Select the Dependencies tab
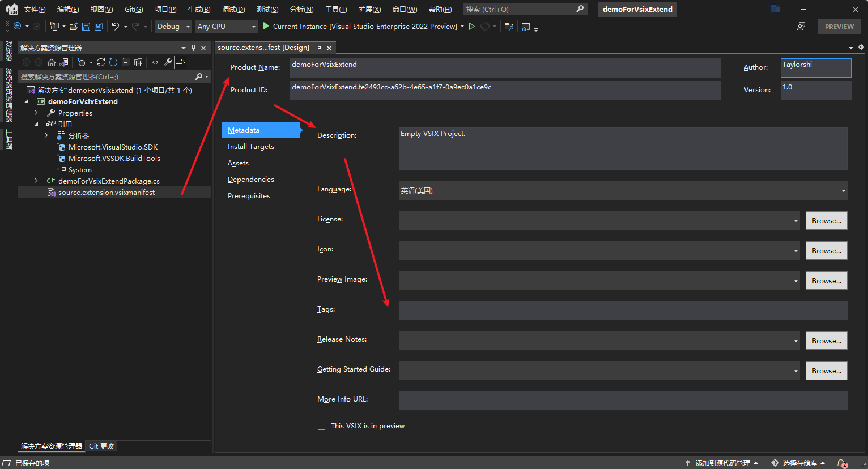The width and height of the screenshot is (868, 469). pos(251,179)
